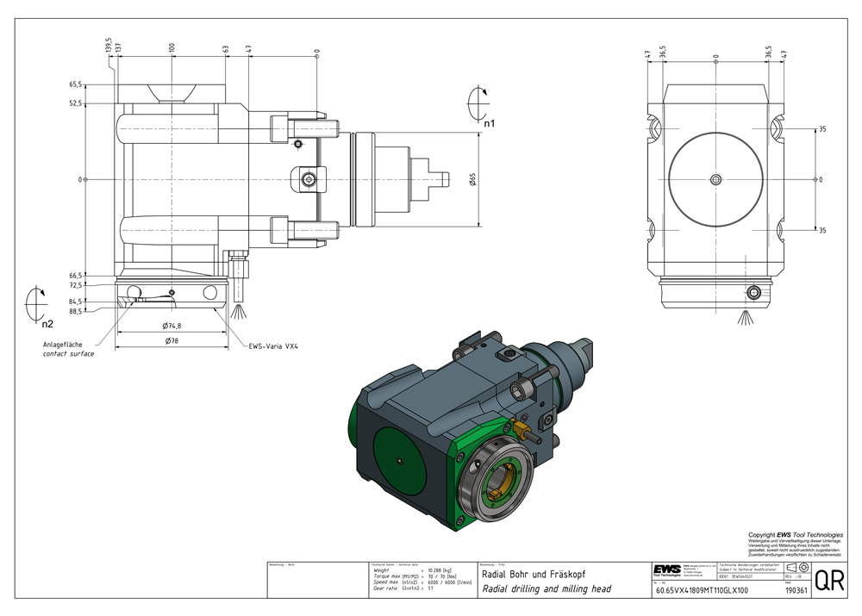This screenshot has width=862, height=616.
Task: Click the Speed max. row in technical data
Action: (422, 582)
